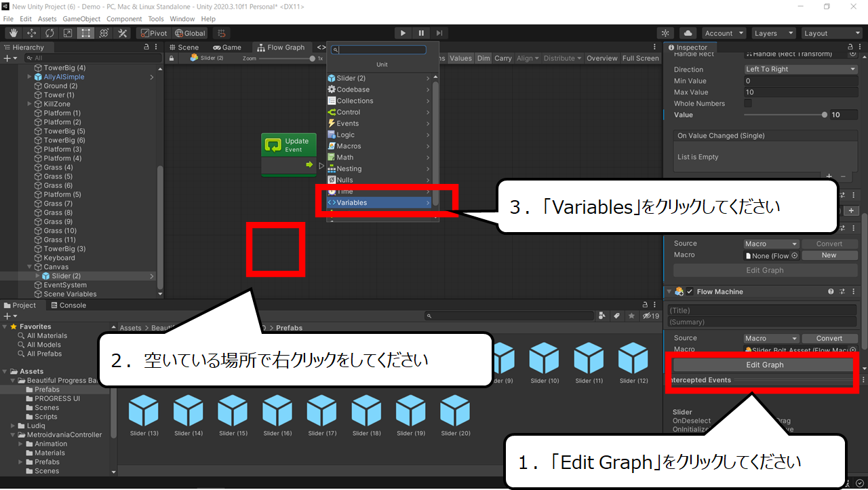The height and width of the screenshot is (490, 868).
Task: Lock the Flow Graph view
Action: 172,58
